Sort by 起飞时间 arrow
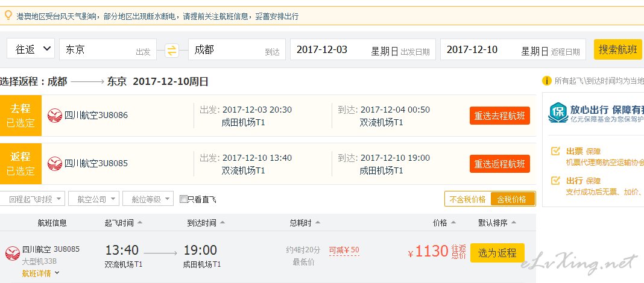Screen dimensions: 644x283 pyautogui.click(x=140, y=223)
